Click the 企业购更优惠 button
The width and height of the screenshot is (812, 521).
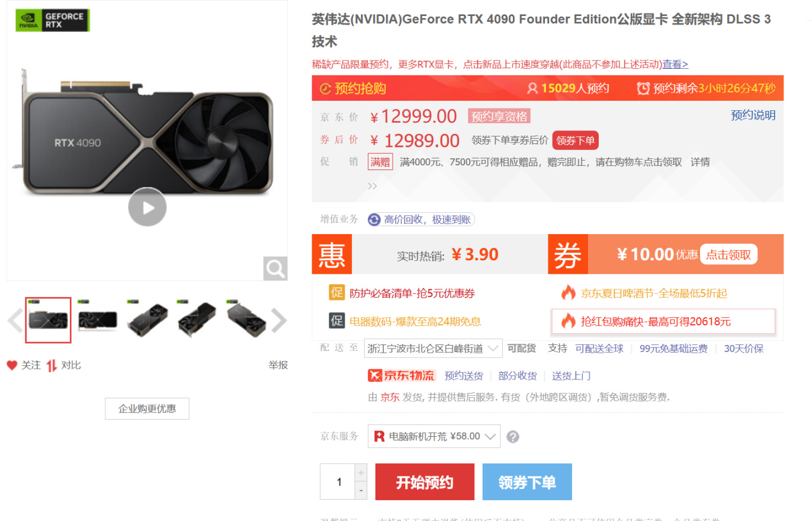point(147,409)
